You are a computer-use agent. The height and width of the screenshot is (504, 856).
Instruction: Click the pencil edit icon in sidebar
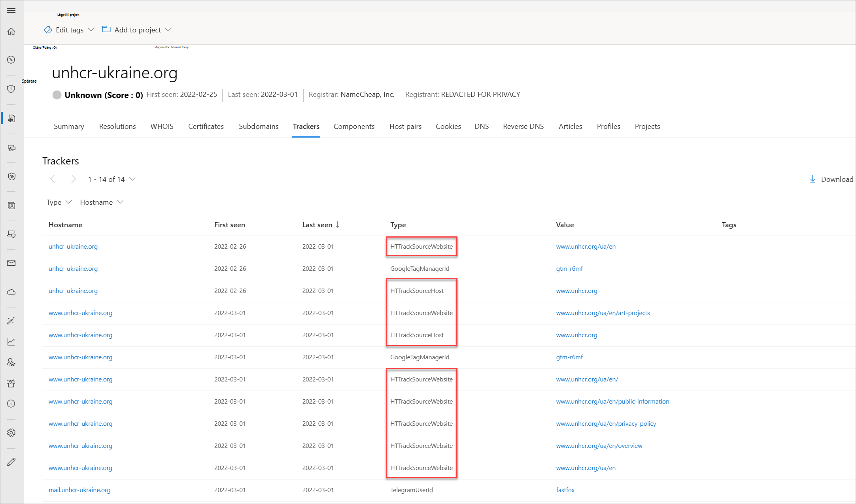click(x=11, y=462)
